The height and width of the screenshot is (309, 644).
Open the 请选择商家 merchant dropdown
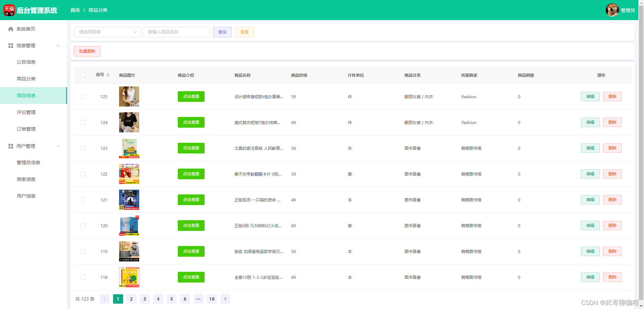(x=107, y=32)
